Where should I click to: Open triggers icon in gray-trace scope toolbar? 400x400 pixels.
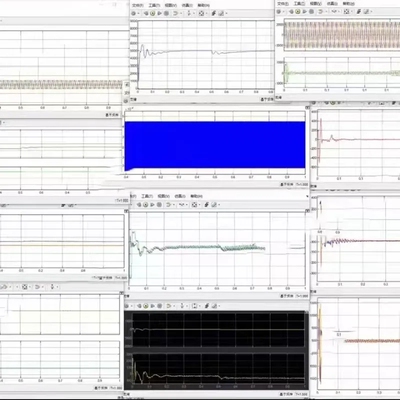pos(213,13)
